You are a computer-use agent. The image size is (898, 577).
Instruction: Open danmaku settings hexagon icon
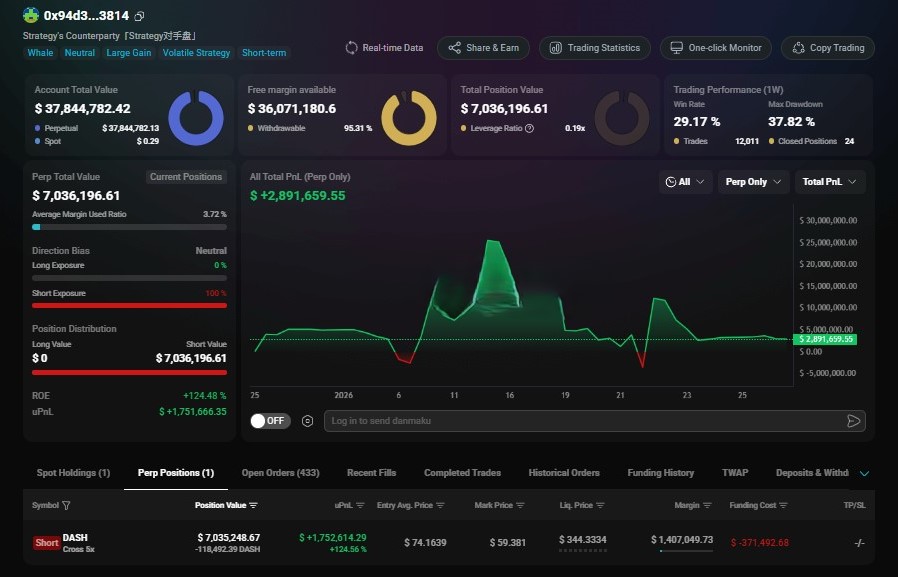coord(307,421)
